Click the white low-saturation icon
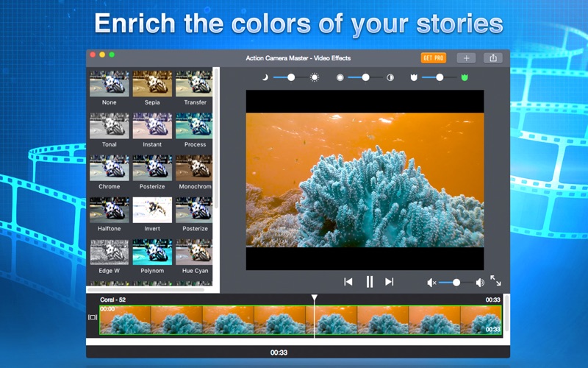 tap(414, 77)
